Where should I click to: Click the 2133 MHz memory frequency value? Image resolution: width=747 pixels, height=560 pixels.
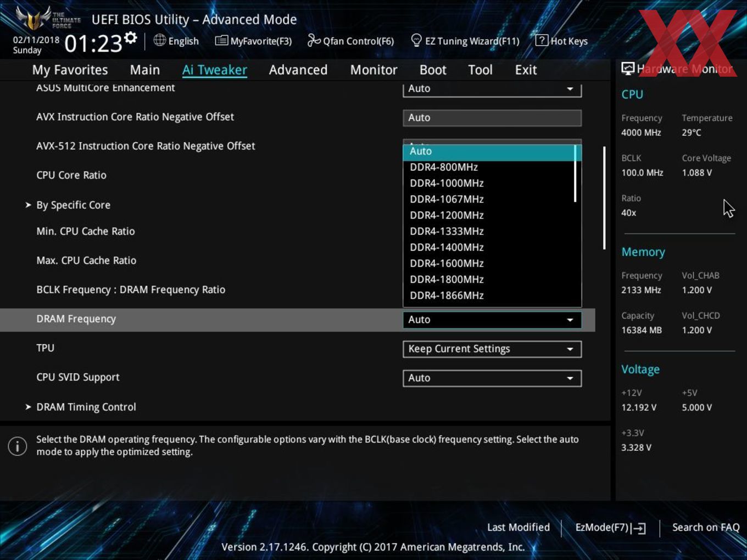coord(641,290)
